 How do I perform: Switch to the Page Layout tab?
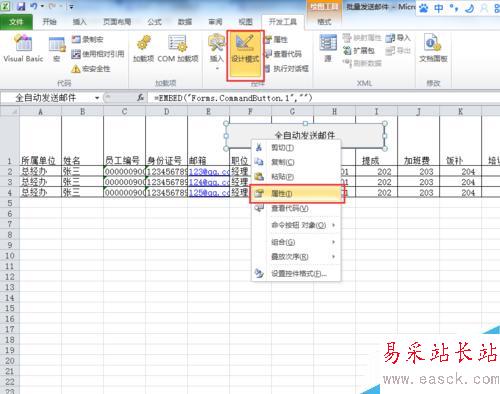[x=117, y=22]
